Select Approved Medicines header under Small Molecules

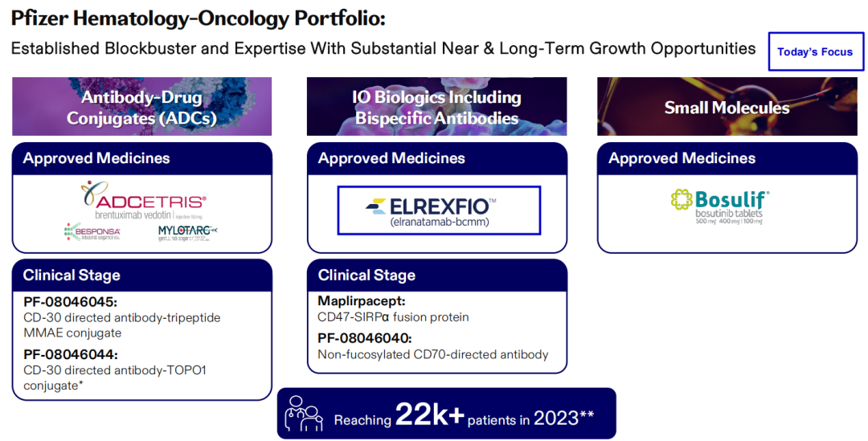[682, 158]
